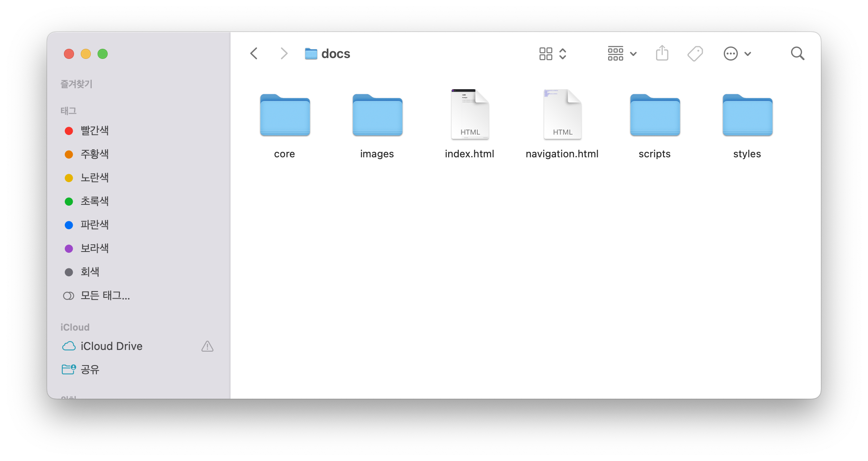This screenshot has width=868, height=461.
Task: Open the group-by options dropdown
Action: [x=622, y=53]
